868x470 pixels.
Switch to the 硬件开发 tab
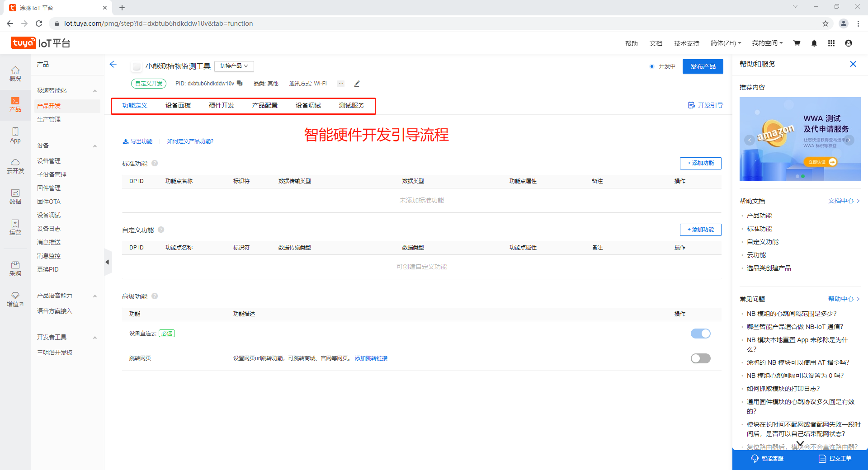tap(221, 105)
